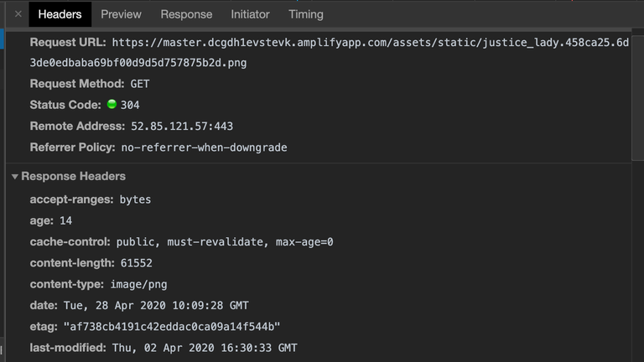
Task: Click the Remote Address value
Action: tap(182, 127)
